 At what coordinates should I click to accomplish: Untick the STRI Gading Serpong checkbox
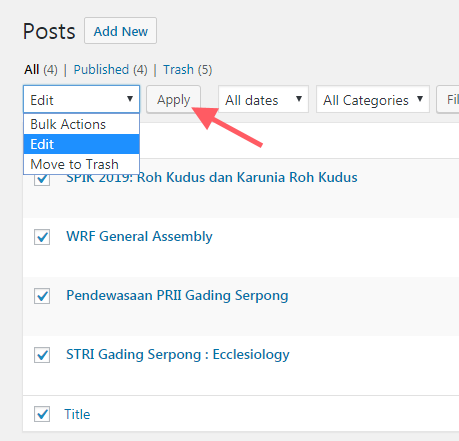click(42, 355)
